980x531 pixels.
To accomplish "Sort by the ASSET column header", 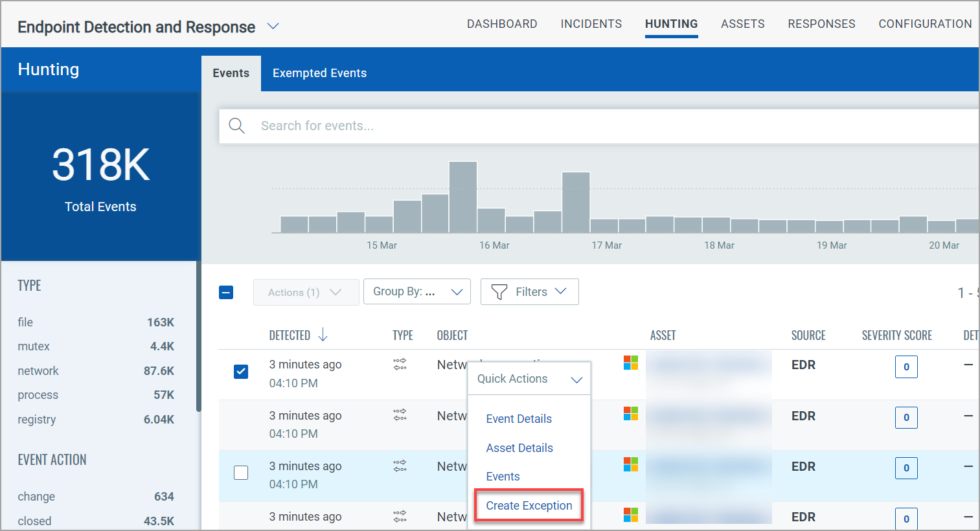I will [663, 335].
